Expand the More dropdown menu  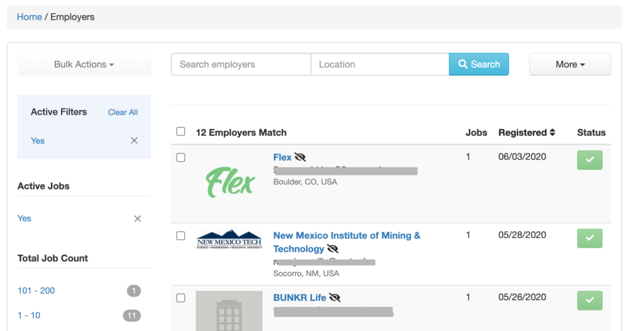click(570, 64)
